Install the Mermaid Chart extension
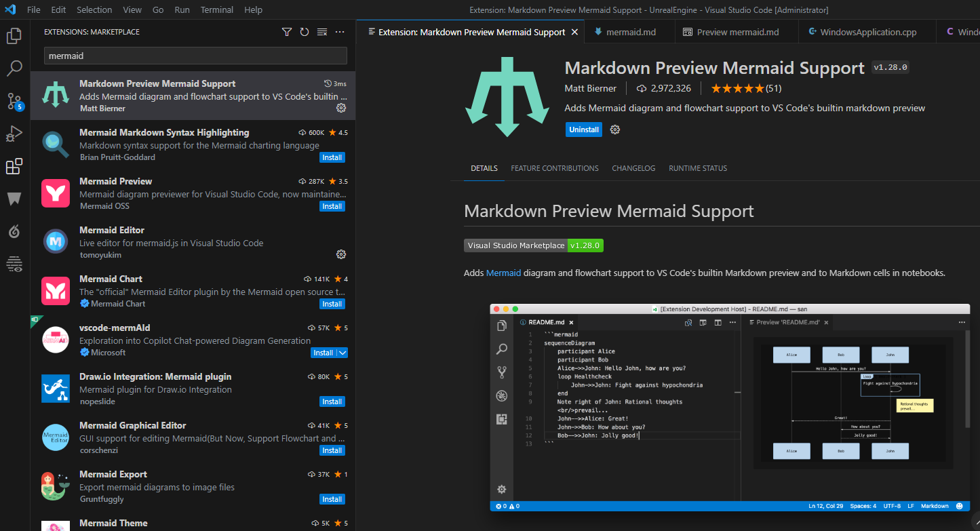This screenshot has width=980, height=531. [332, 304]
